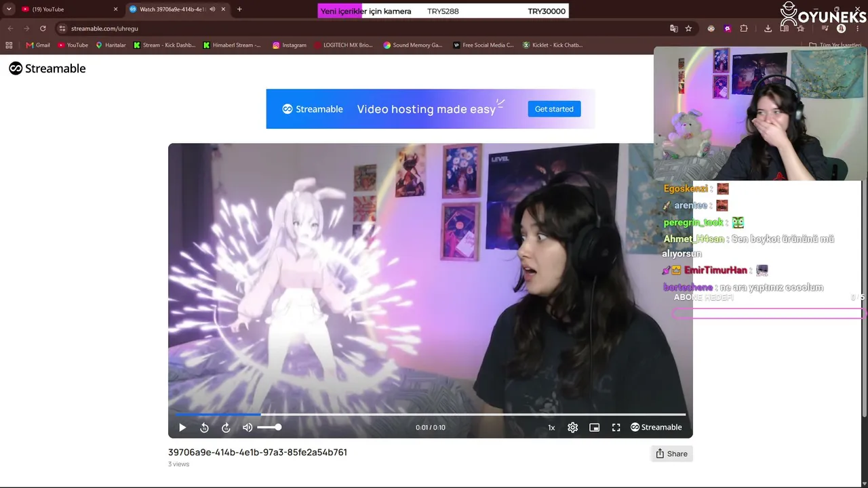Open the video player settings gear
The height and width of the screenshot is (488, 868).
tap(573, 428)
